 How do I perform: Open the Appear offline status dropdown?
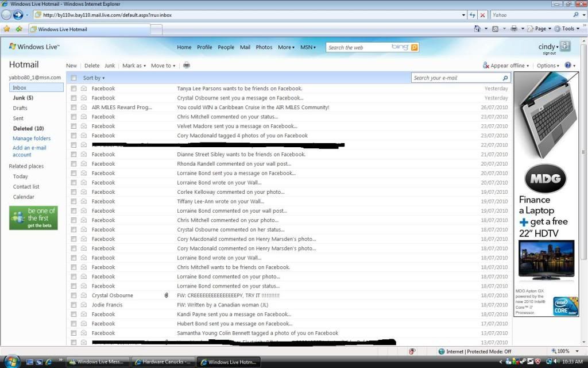pos(506,66)
